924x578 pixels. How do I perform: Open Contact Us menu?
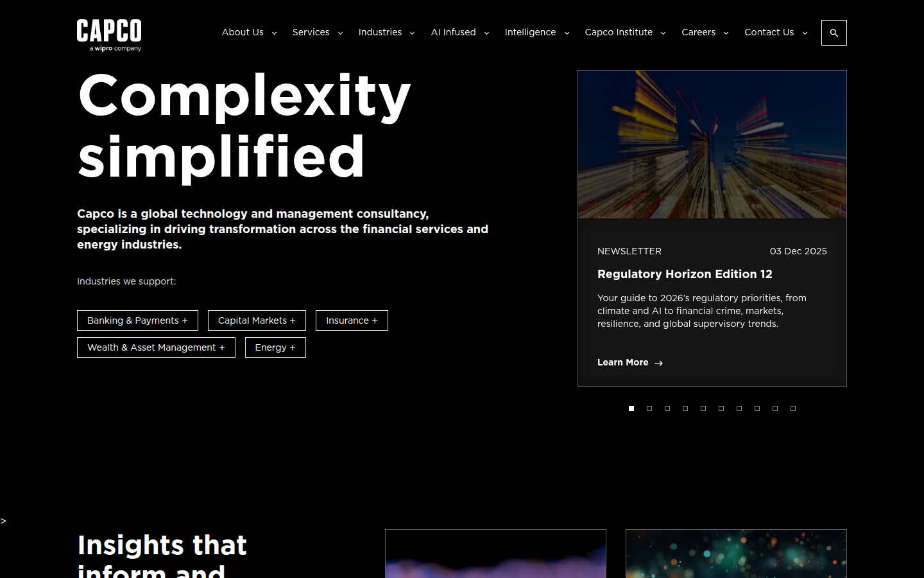pos(775,32)
